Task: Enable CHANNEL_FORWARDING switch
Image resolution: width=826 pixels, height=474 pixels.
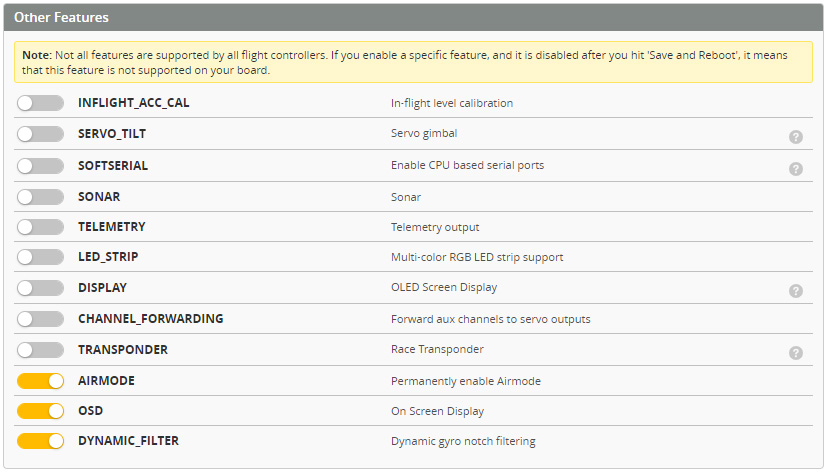Action: (x=40, y=319)
